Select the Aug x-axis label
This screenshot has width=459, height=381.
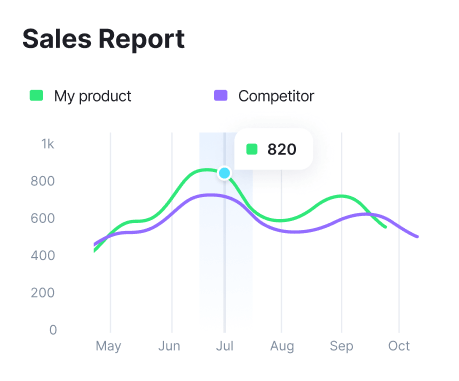(282, 346)
